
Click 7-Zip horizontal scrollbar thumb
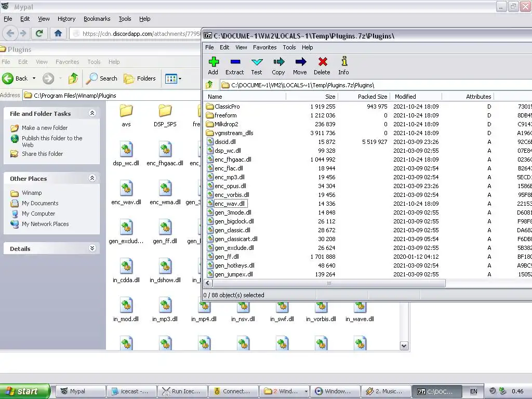(x=329, y=283)
